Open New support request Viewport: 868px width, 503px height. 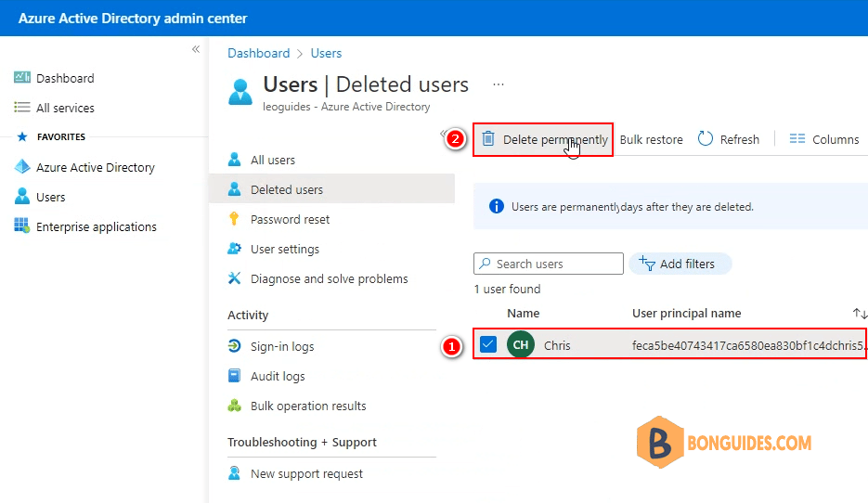pos(306,474)
